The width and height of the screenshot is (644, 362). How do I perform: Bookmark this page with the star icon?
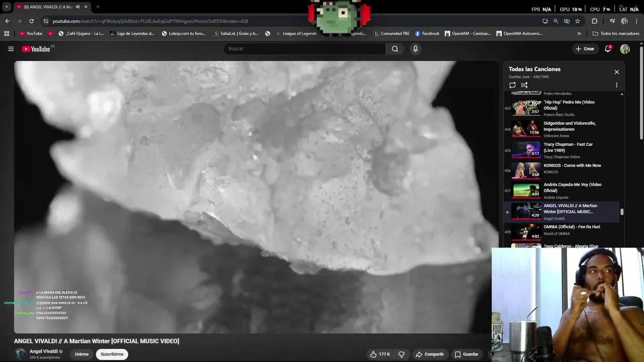(x=578, y=21)
